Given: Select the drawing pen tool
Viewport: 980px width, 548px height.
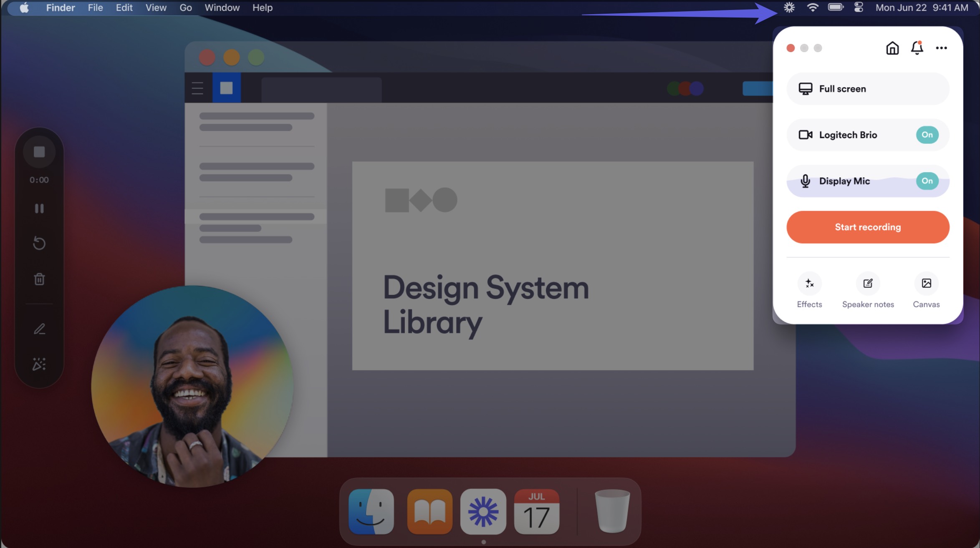Looking at the screenshot, I should tap(39, 329).
